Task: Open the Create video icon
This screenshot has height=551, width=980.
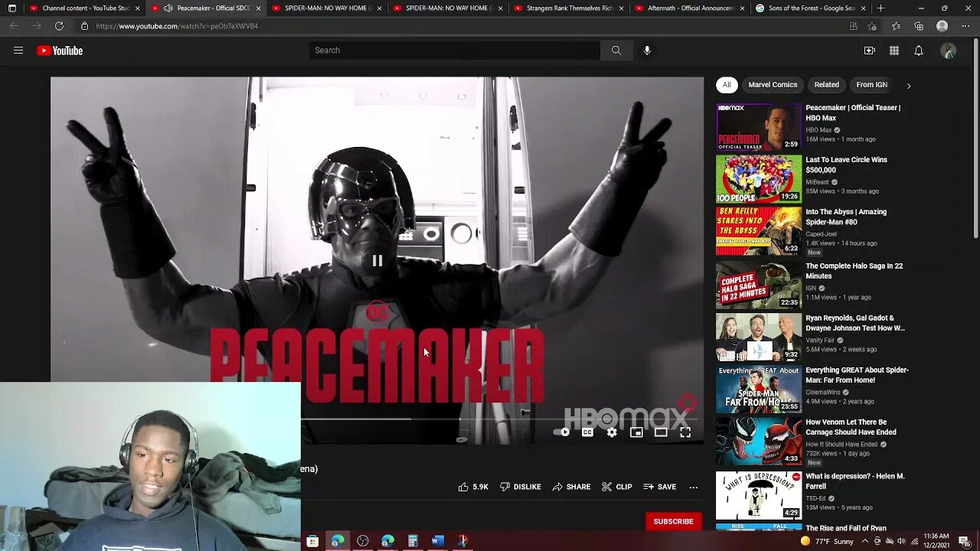Action: [870, 51]
